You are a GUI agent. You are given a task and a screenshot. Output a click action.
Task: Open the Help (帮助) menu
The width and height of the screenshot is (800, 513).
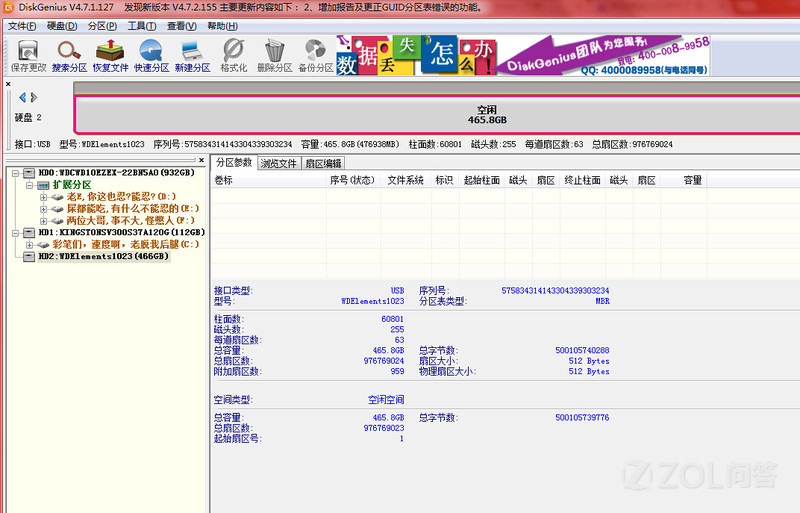[222, 26]
